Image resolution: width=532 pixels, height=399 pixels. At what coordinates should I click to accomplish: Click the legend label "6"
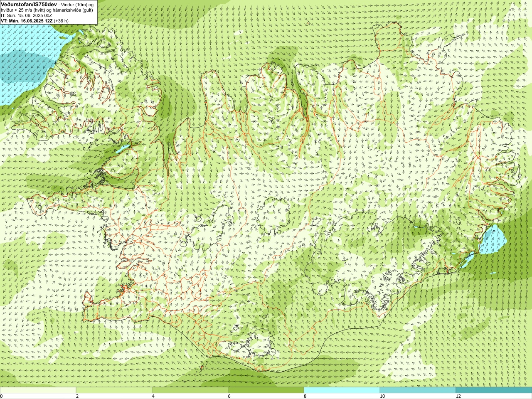[229, 396]
